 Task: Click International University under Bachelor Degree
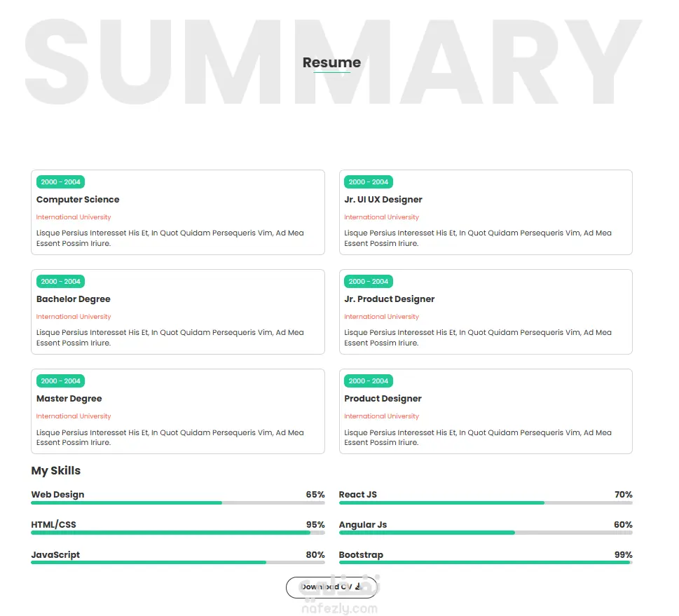coord(74,317)
